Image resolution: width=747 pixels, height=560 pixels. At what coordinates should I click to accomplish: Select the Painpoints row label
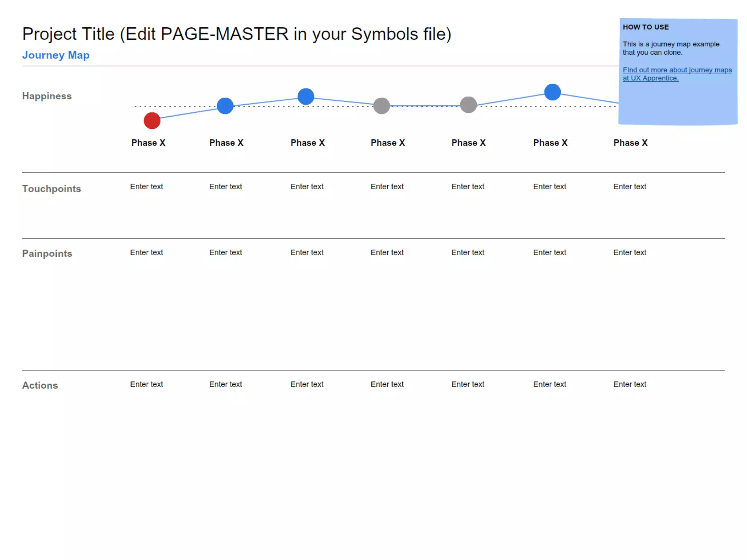click(x=47, y=253)
